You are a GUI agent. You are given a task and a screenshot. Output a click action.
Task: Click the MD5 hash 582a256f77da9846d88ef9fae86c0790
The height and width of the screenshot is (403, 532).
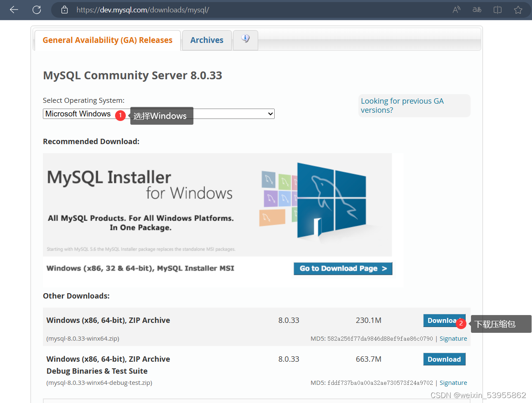point(380,339)
